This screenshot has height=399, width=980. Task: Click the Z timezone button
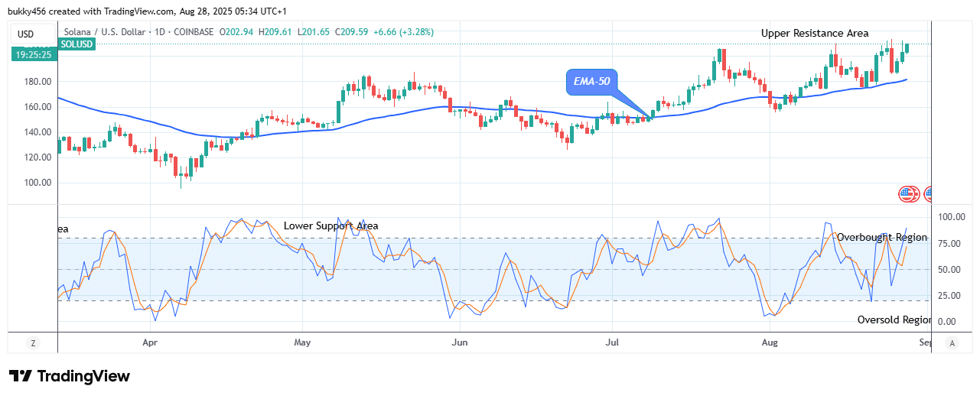click(x=33, y=343)
